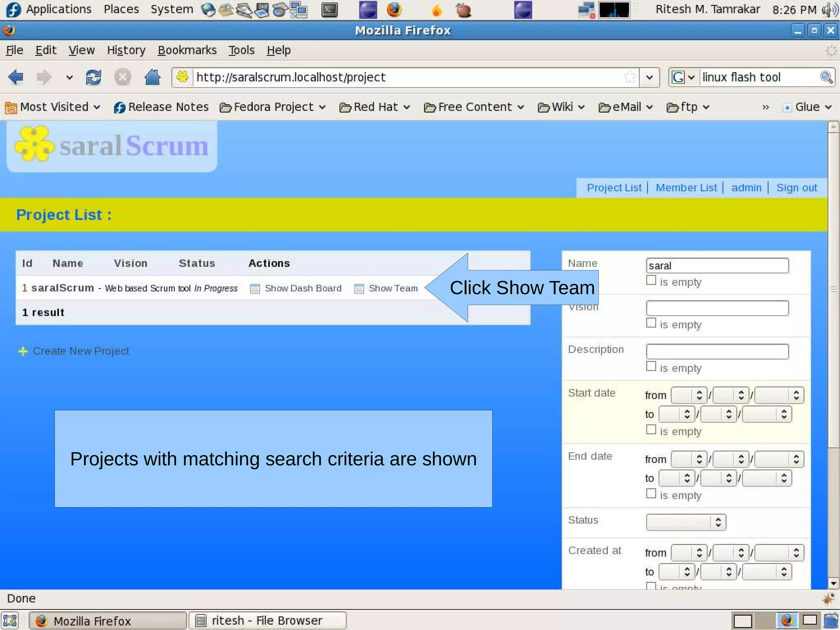Click the scrollbar down arrow
840x630 pixels.
pos(833,583)
